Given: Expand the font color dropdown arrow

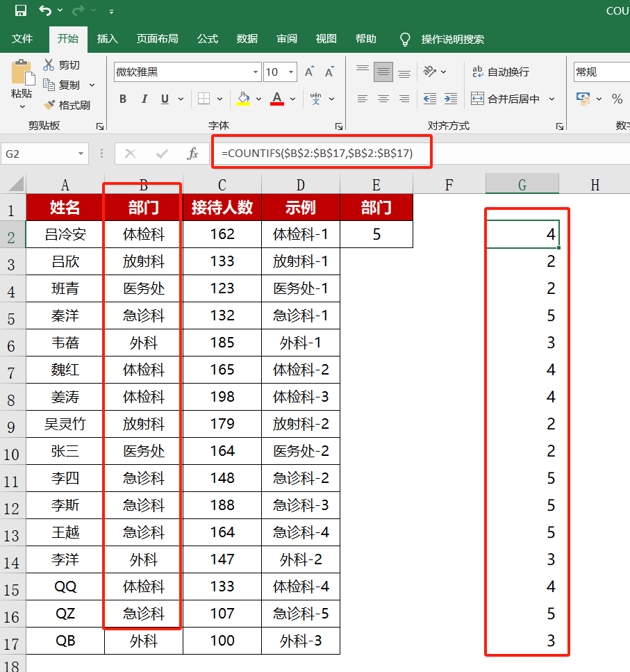Looking at the screenshot, I should [293, 99].
